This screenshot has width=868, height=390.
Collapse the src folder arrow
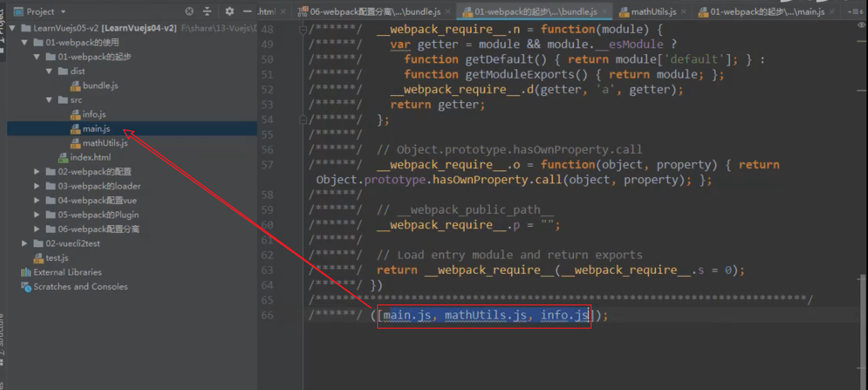coord(49,100)
